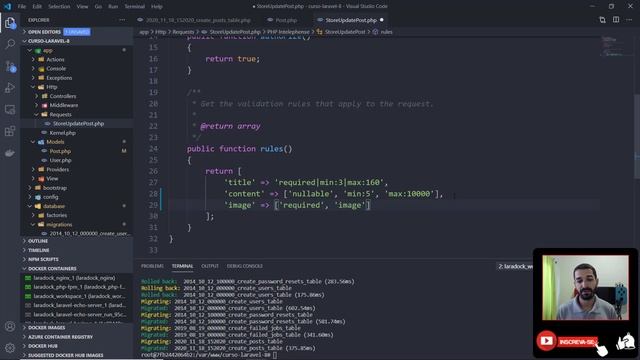Open the View menu
This screenshot has width=640, height=360.
click(x=82, y=7)
